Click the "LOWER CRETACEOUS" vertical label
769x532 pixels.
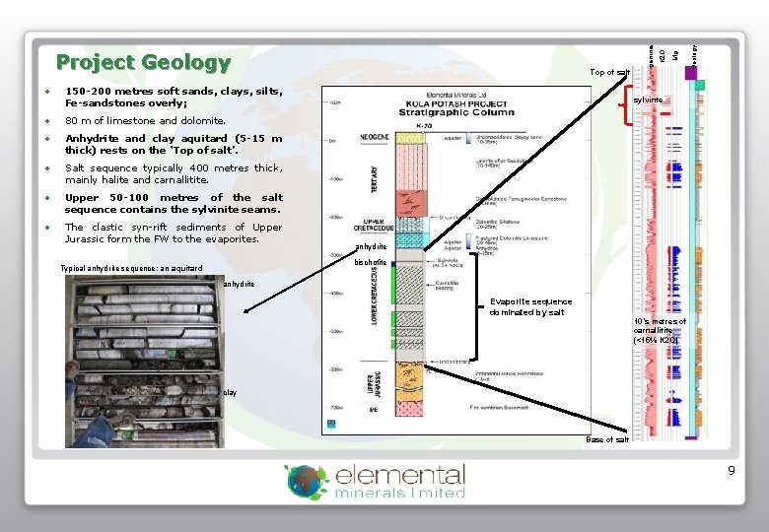[375, 296]
